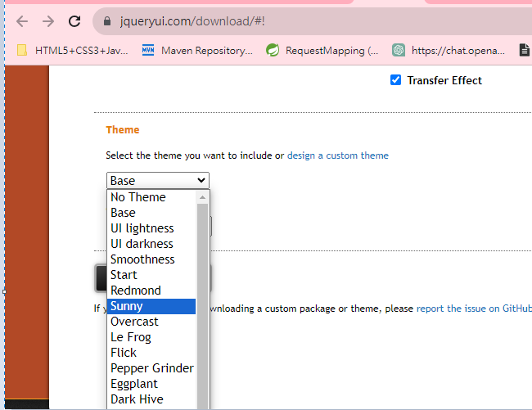Click the browser back arrow

[22, 21]
